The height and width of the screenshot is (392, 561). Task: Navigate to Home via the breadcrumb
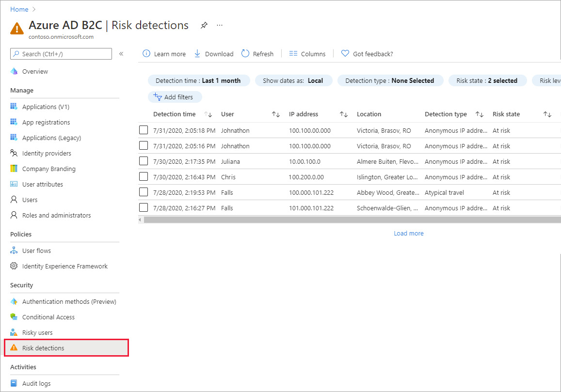pyautogui.click(x=18, y=9)
